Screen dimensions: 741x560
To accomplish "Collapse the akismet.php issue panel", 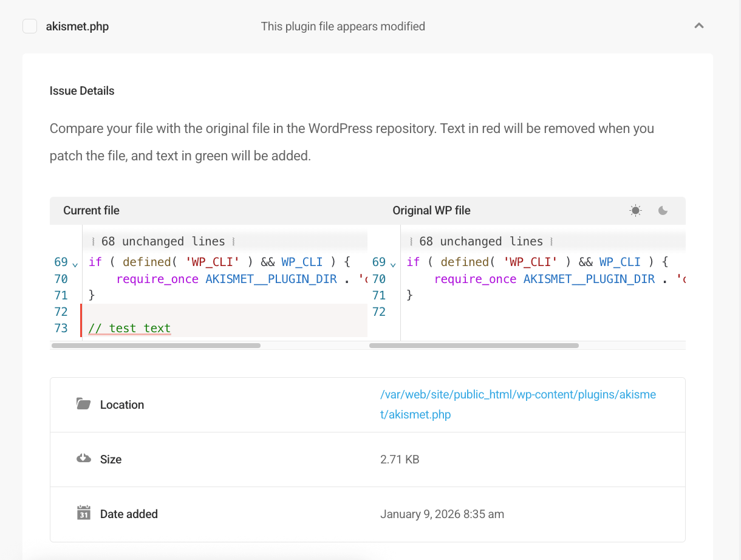I will [x=699, y=26].
